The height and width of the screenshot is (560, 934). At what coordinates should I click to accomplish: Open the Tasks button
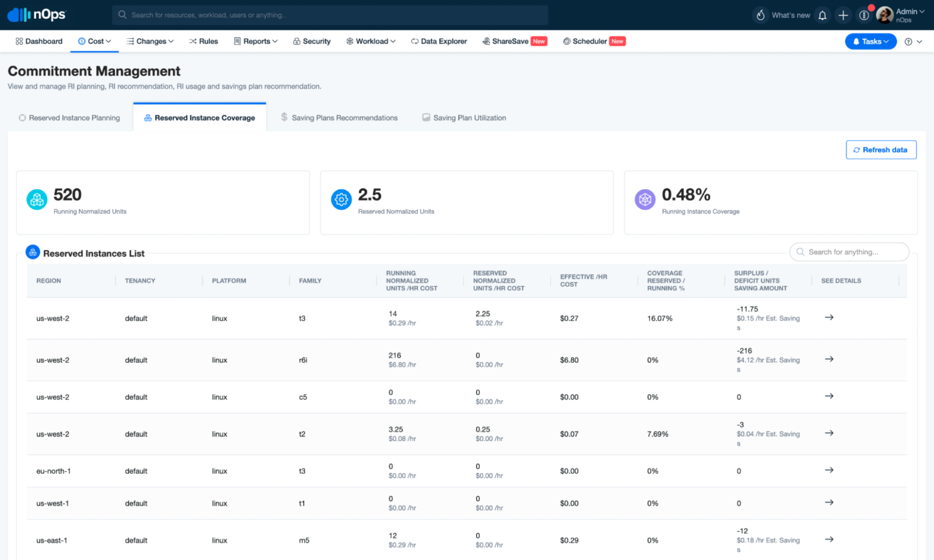click(x=871, y=41)
